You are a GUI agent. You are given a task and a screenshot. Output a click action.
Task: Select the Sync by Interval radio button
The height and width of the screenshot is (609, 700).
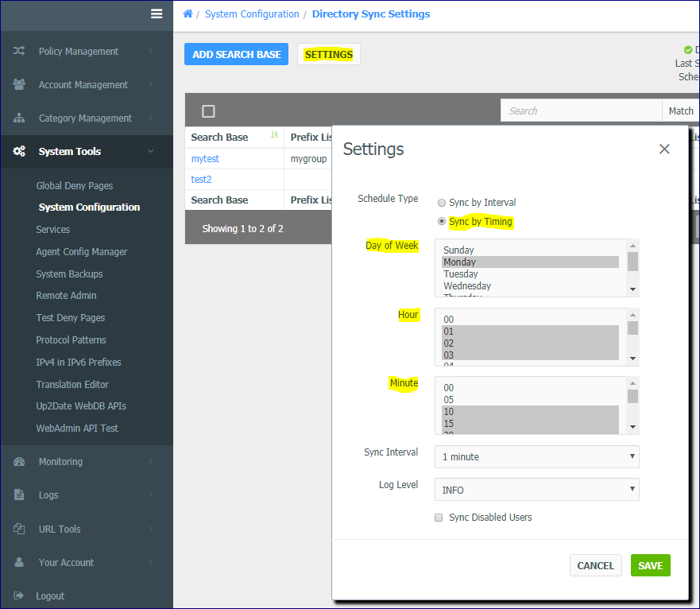[442, 203]
